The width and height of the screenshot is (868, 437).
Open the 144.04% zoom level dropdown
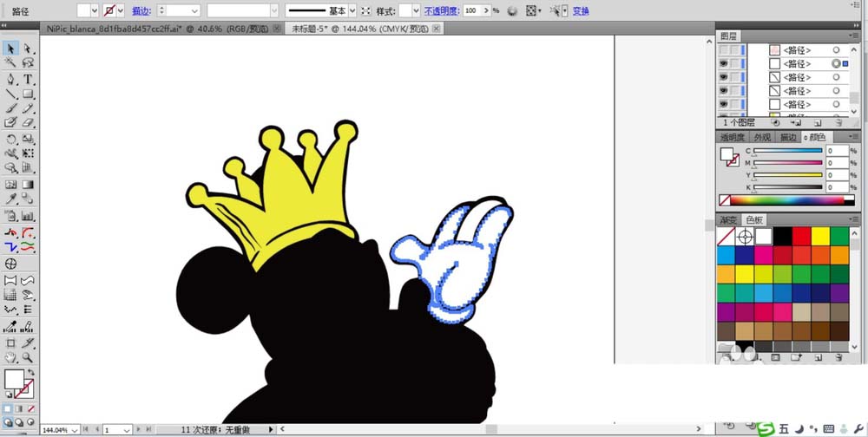(75, 430)
